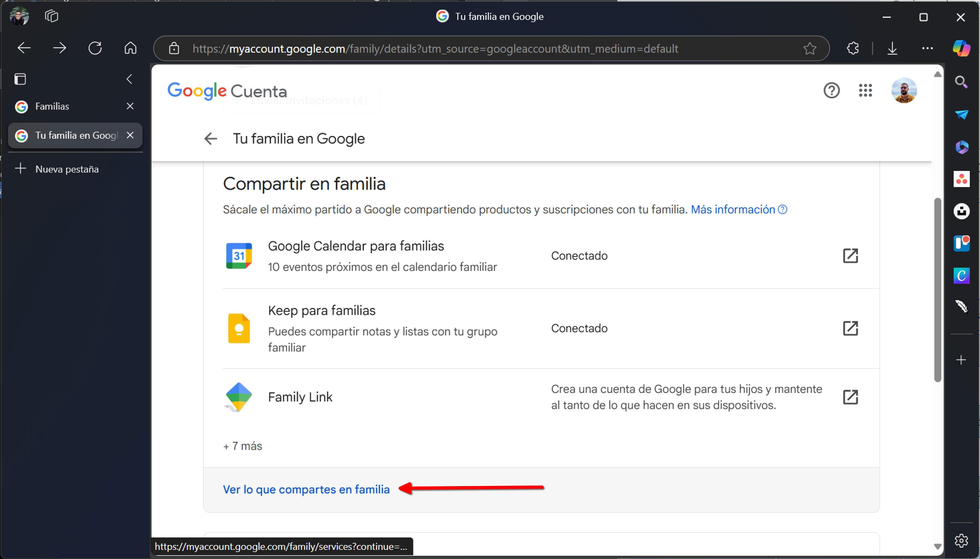Image resolution: width=980 pixels, height=559 pixels.
Task: Click the scroll up arrow
Action: [x=937, y=74]
